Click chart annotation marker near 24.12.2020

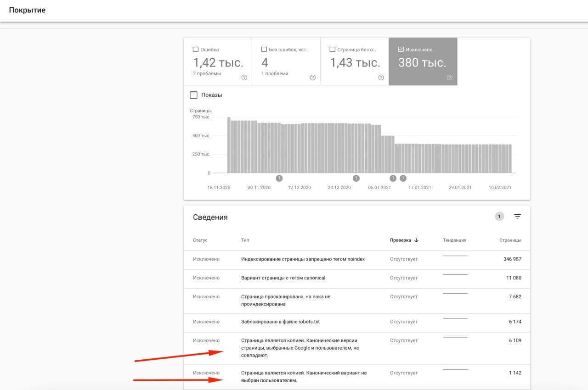point(356,178)
